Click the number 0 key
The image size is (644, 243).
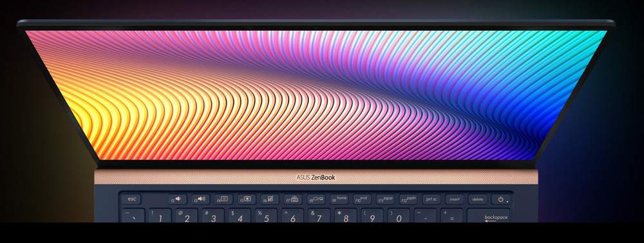tap(399, 215)
